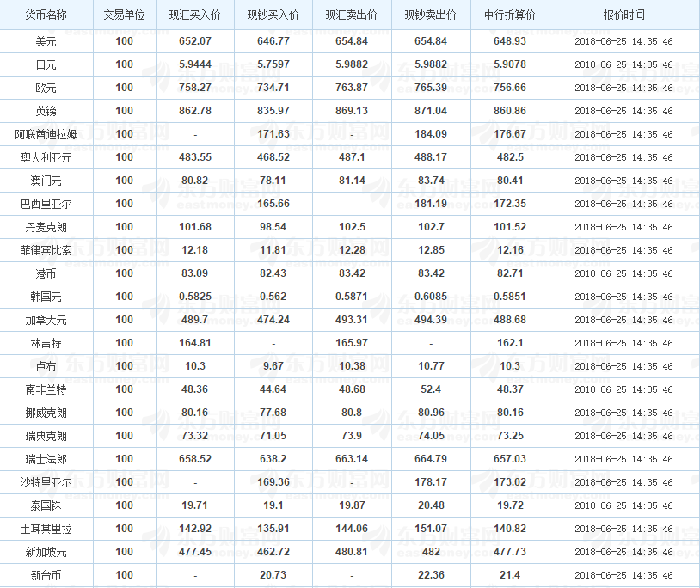Click the 报价时间 column header
The width and height of the screenshot is (700, 588).
pos(624,15)
